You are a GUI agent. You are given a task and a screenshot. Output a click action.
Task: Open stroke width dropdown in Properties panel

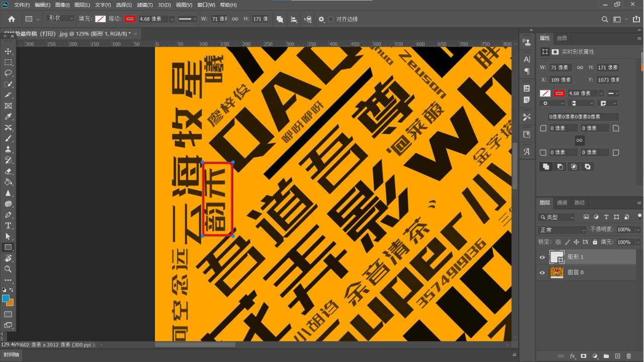[600, 94]
